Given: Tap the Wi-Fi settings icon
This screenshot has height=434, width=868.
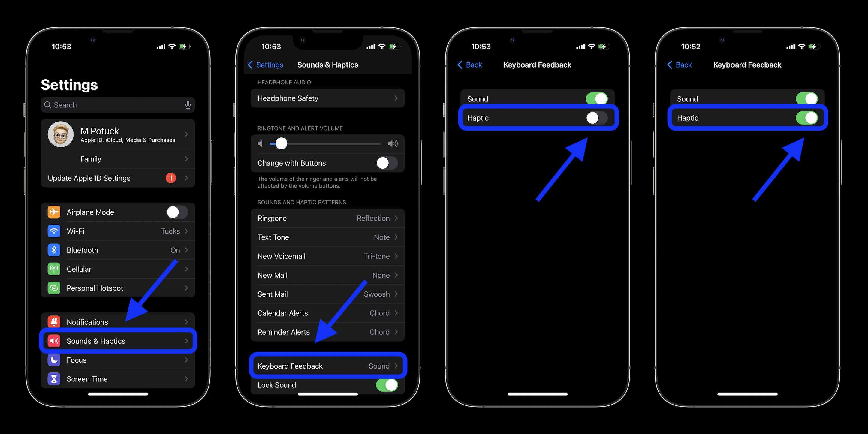Looking at the screenshot, I should [x=53, y=231].
